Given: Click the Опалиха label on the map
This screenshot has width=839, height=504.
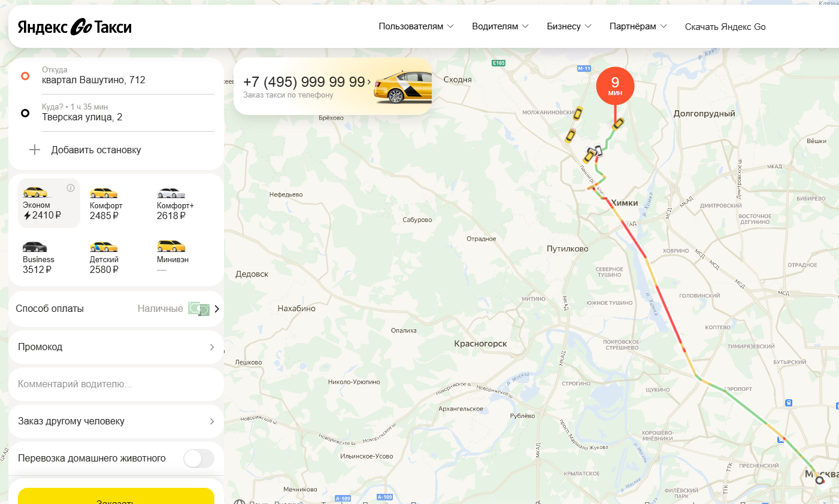Looking at the screenshot, I should tap(404, 330).
